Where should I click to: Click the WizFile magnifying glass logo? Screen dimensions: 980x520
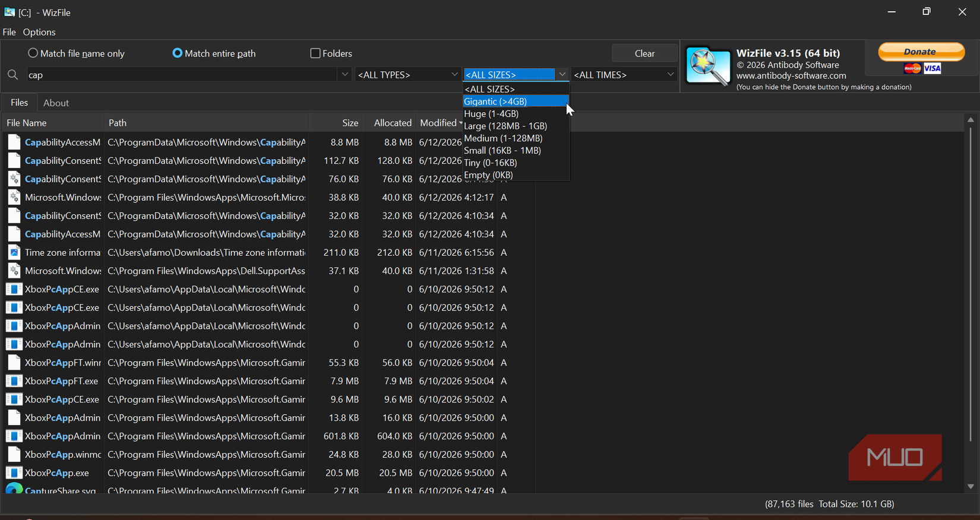point(708,66)
